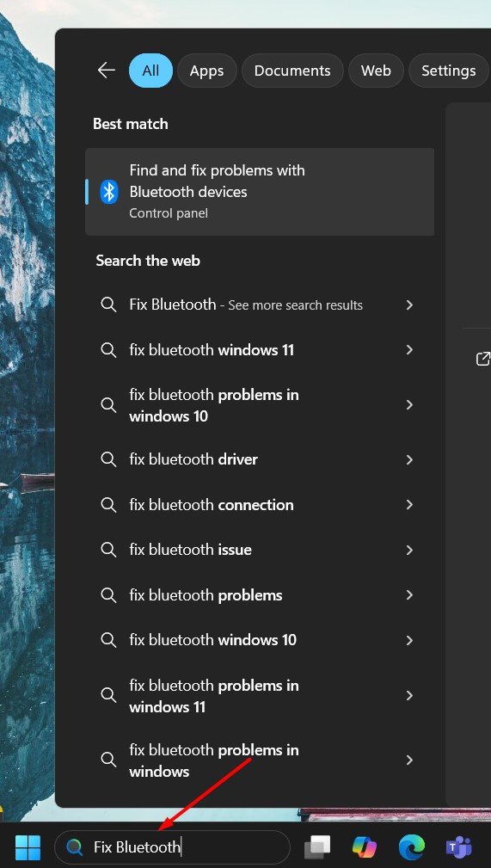Expand chevron for fix bluetooth problems in windows 11

[409, 696]
